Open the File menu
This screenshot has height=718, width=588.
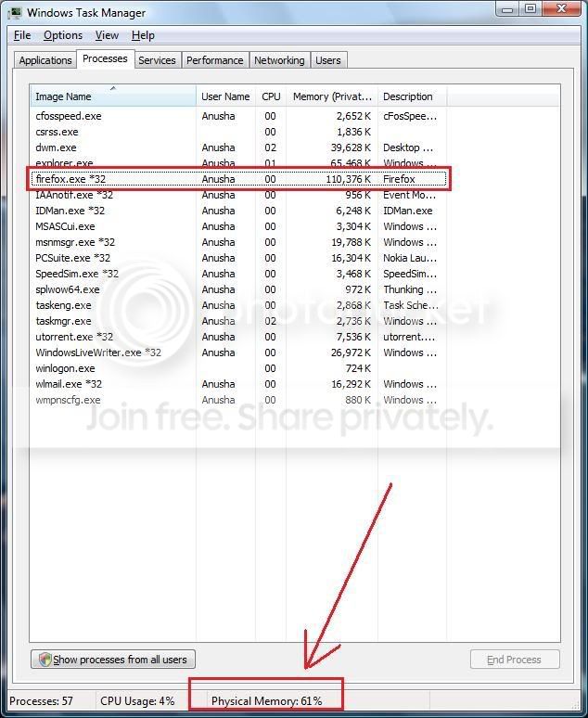click(22, 35)
